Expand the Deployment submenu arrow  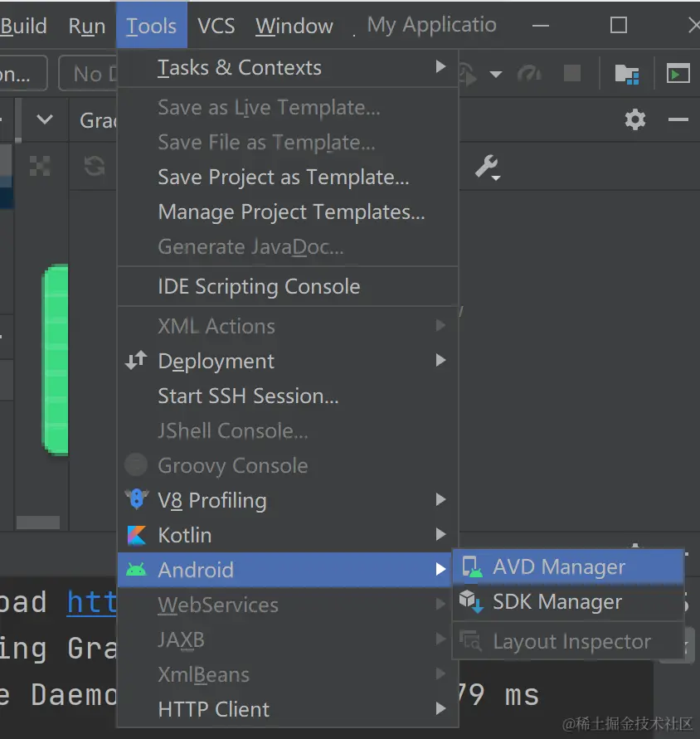pyautogui.click(x=440, y=361)
